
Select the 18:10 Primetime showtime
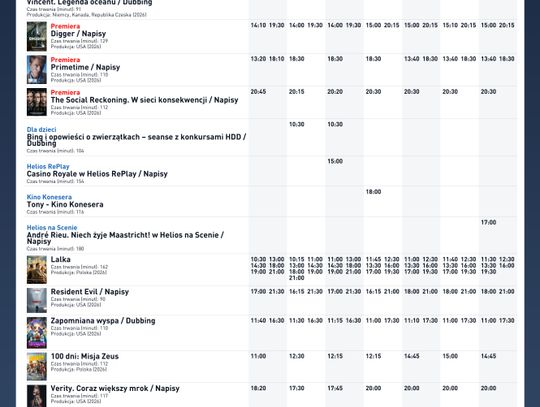click(277, 59)
